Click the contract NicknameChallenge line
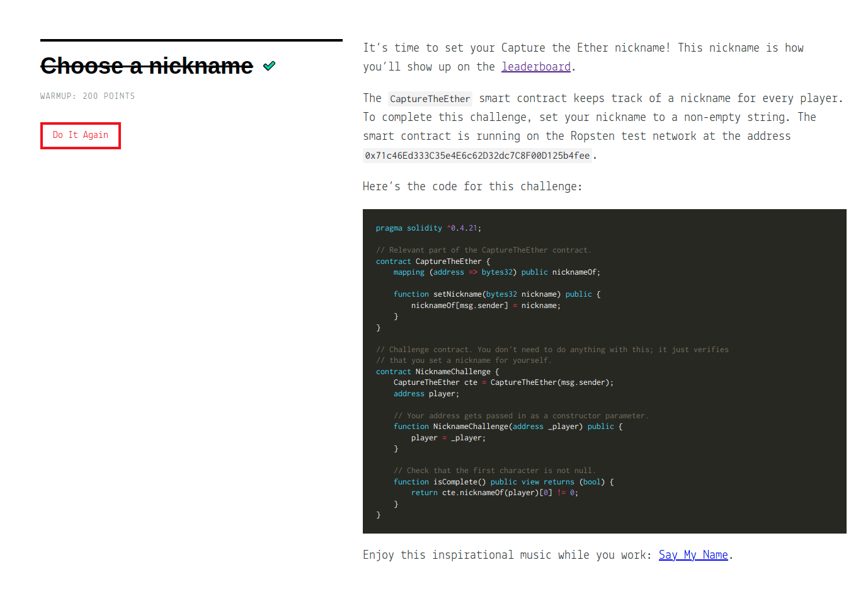868x589 pixels. [x=437, y=372]
